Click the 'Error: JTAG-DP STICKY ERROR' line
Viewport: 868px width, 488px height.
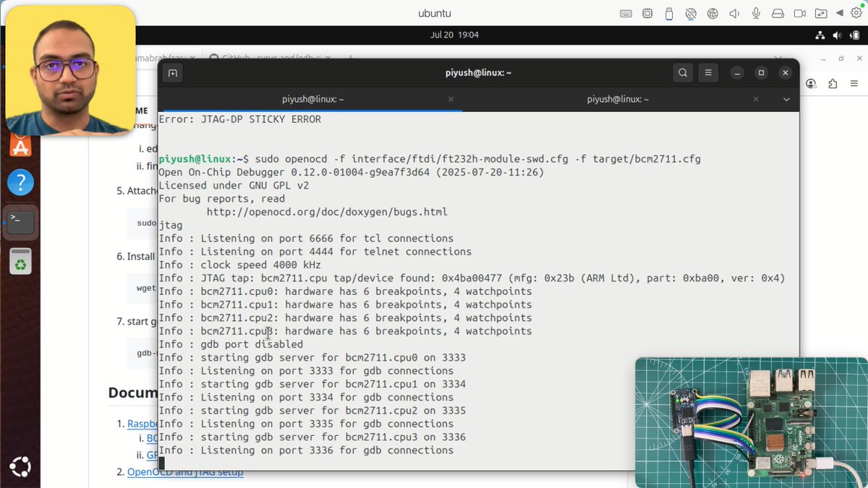(x=239, y=119)
